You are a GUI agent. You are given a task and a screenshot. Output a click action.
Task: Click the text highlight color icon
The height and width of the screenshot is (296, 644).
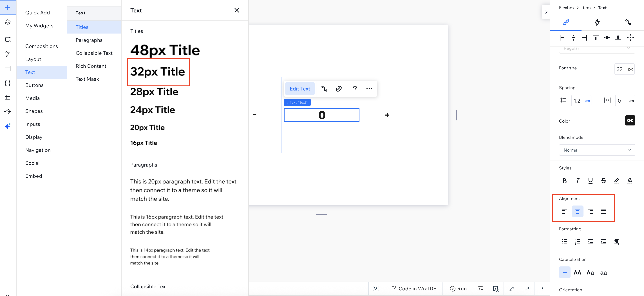[x=616, y=181]
